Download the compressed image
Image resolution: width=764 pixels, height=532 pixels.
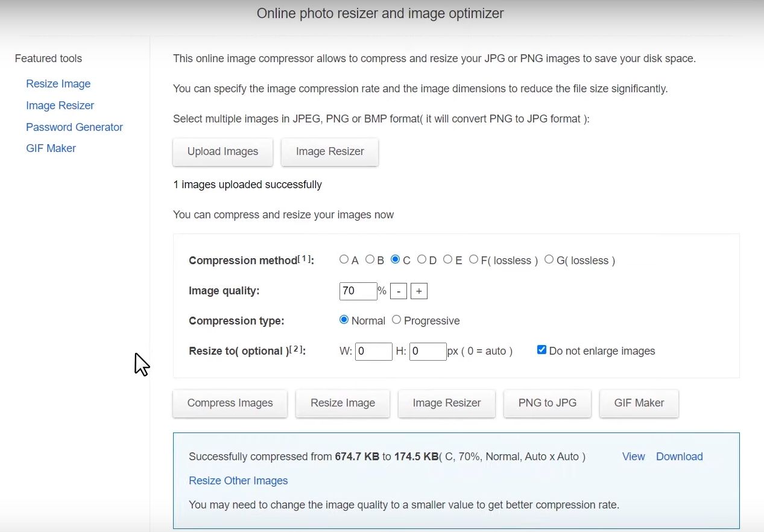(x=680, y=457)
